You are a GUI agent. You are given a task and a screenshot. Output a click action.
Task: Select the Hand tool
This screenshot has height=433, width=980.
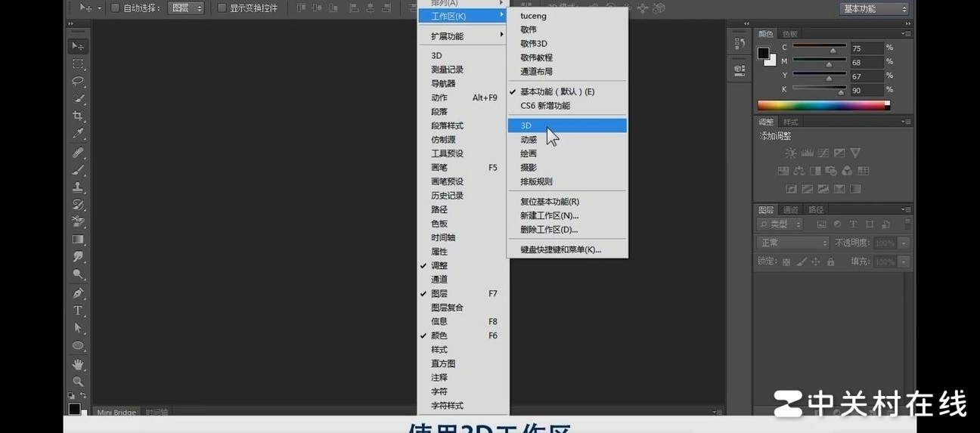pos(78,364)
